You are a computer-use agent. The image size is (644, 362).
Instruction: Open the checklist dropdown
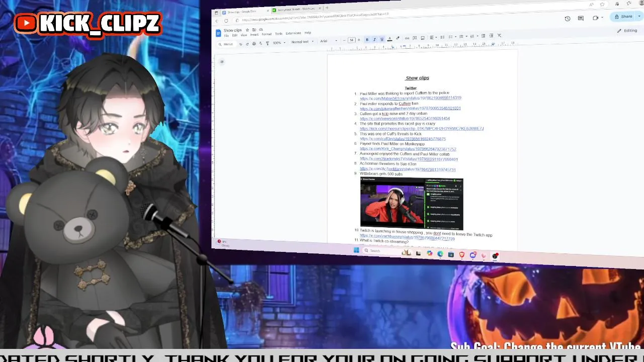coord(452,37)
